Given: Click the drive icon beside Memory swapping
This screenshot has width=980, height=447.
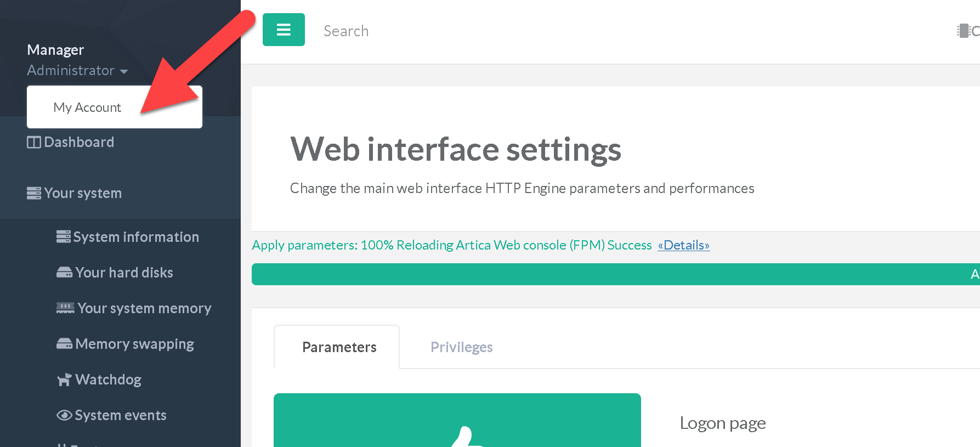Looking at the screenshot, I should pos(64,344).
